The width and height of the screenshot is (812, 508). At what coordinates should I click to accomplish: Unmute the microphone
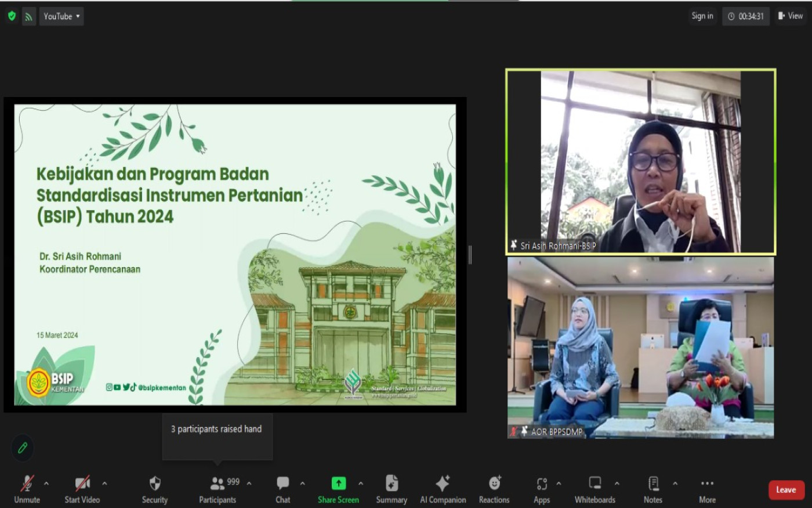(x=27, y=484)
